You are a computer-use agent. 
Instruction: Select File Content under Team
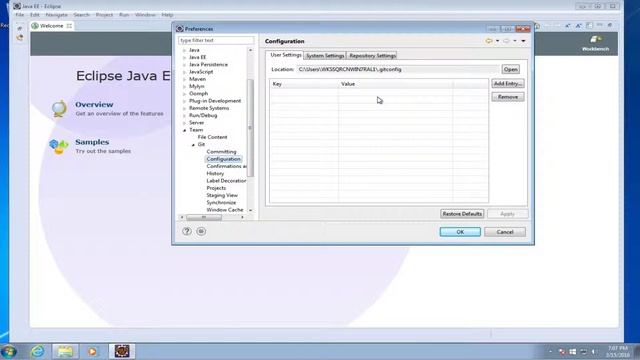pyautogui.click(x=212, y=137)
